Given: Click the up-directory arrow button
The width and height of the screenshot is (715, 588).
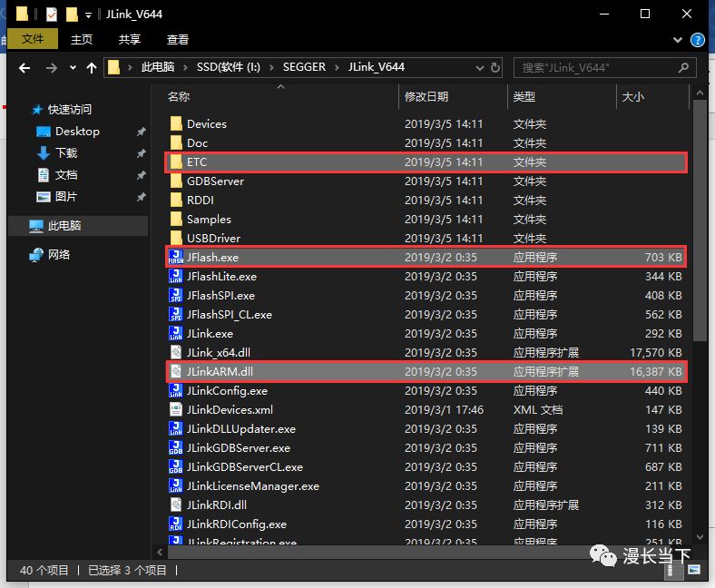Looking at the screenshot, I should [x=91, y=68].
